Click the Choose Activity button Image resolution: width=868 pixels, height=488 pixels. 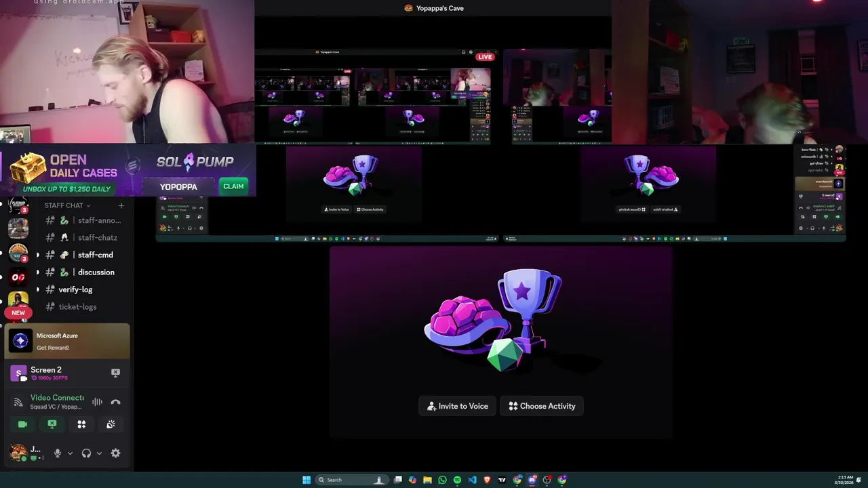(542, 406)
